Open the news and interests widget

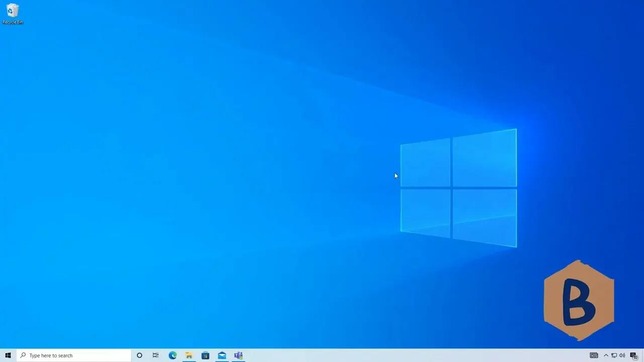(x=594, y=355)
